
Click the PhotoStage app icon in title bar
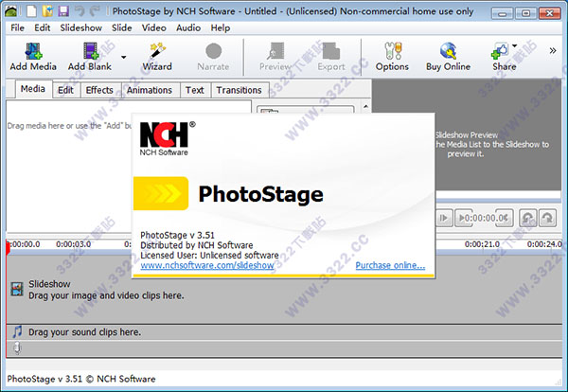click(10, 11)
